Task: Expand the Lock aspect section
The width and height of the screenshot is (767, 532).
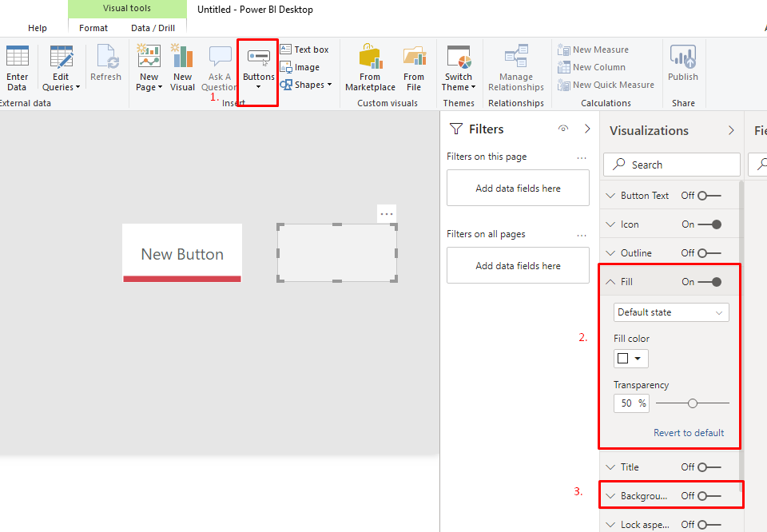Action: click(x=610, y=524)
